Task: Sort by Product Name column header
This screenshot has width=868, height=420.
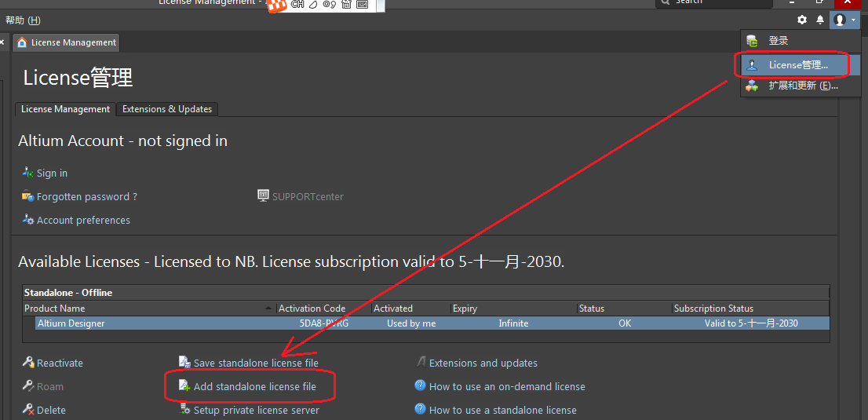Action: click(x=149, y=308)
